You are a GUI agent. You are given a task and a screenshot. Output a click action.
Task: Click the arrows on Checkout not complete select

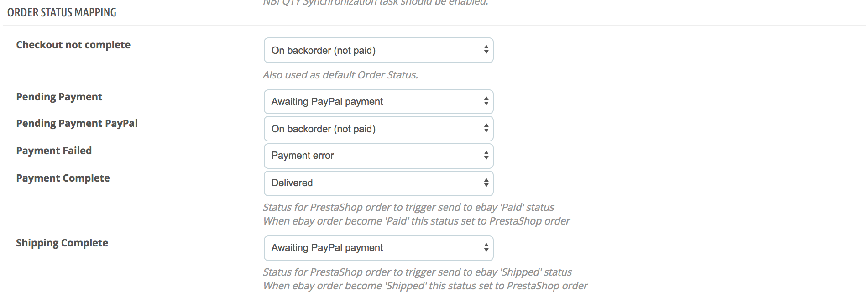tap(486, 50)
